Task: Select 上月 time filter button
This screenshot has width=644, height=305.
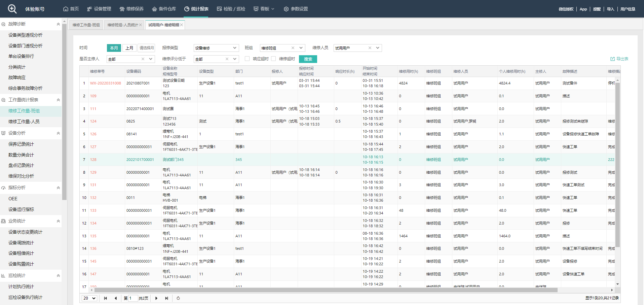Action: coord(129,48)
